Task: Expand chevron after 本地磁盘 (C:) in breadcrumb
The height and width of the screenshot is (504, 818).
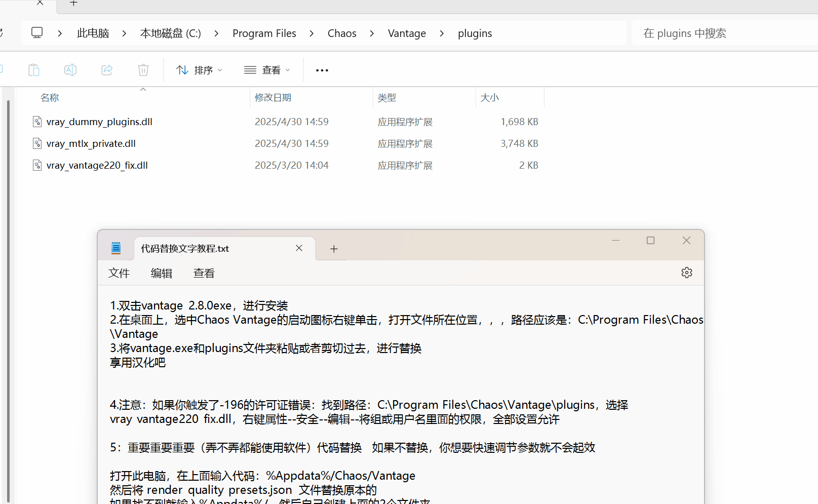Action: (x=216, y=33)
